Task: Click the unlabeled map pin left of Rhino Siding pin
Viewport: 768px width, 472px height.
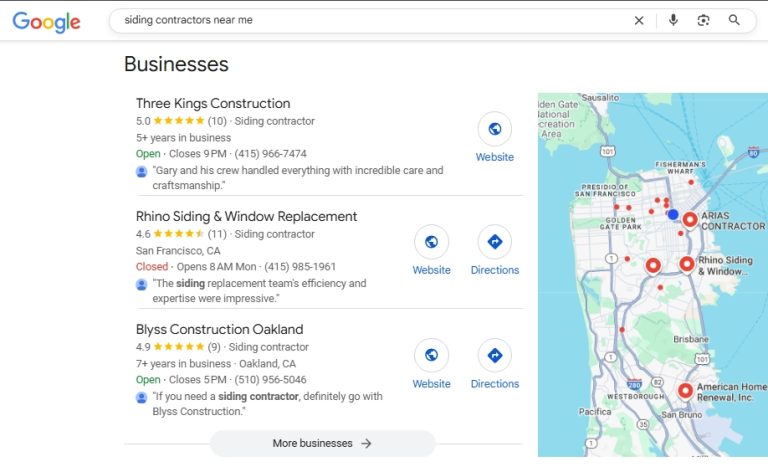Action: coord(653,266)
